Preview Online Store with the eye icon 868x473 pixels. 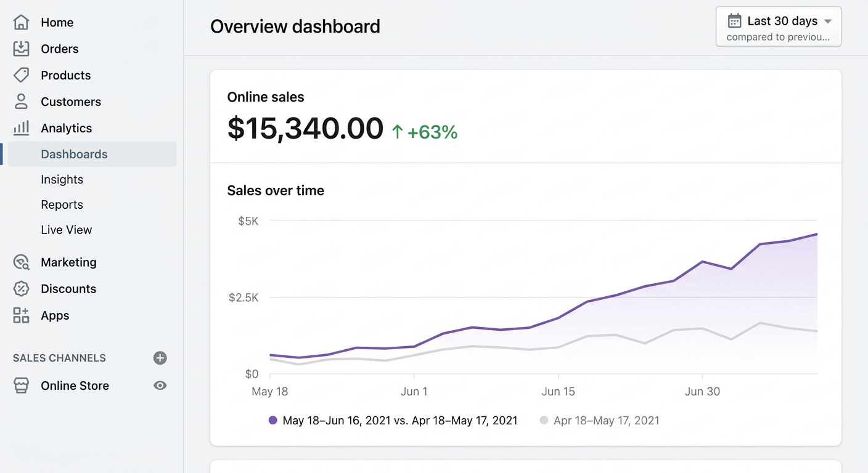[x=160, y=386]
